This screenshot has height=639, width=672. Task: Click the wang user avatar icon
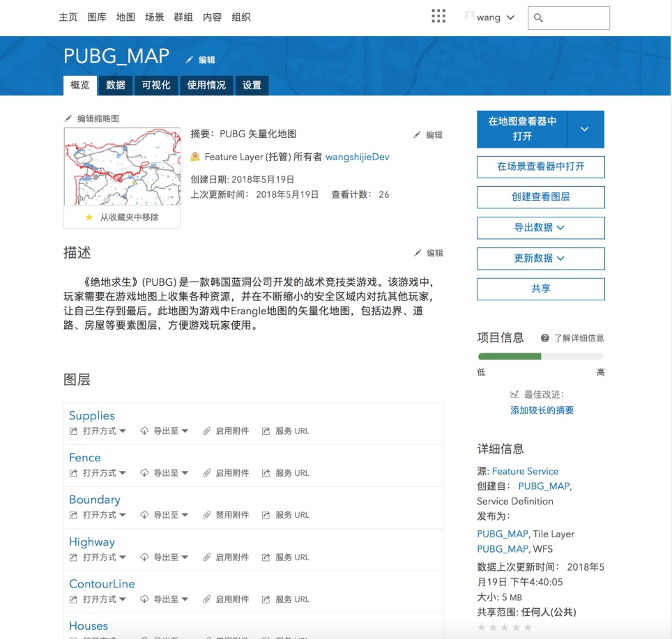click(470, 16)
